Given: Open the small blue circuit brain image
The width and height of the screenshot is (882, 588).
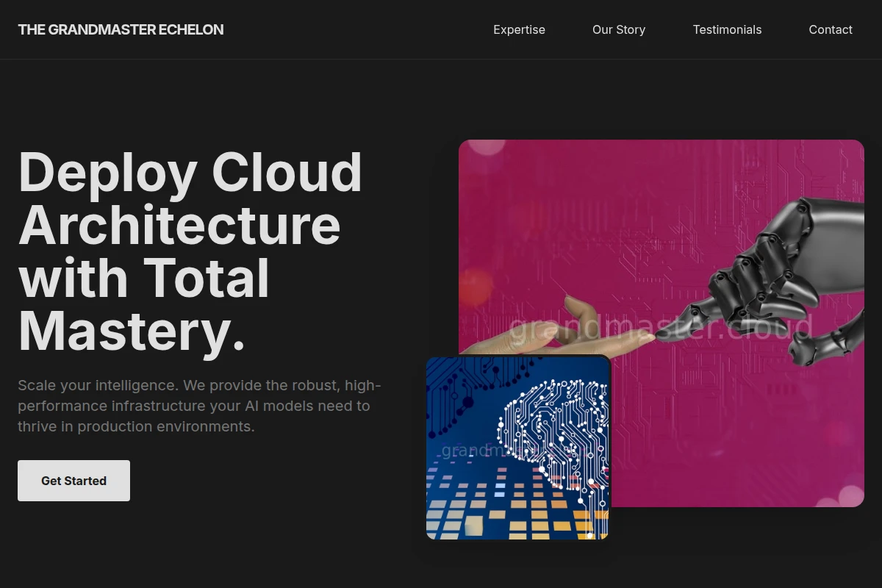Looking at the screenshot, I should coord(518,448).
